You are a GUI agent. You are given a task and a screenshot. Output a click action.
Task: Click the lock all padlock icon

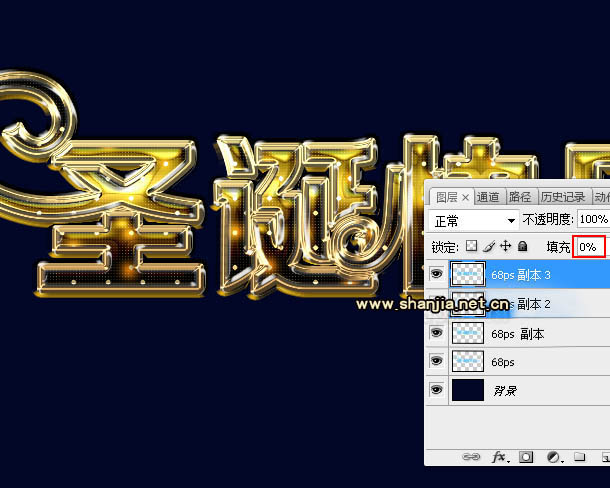click(x=523, y=246)
